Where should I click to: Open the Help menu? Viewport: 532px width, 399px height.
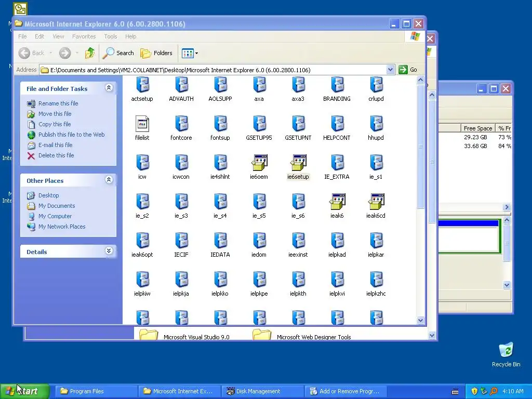point(130,36)
